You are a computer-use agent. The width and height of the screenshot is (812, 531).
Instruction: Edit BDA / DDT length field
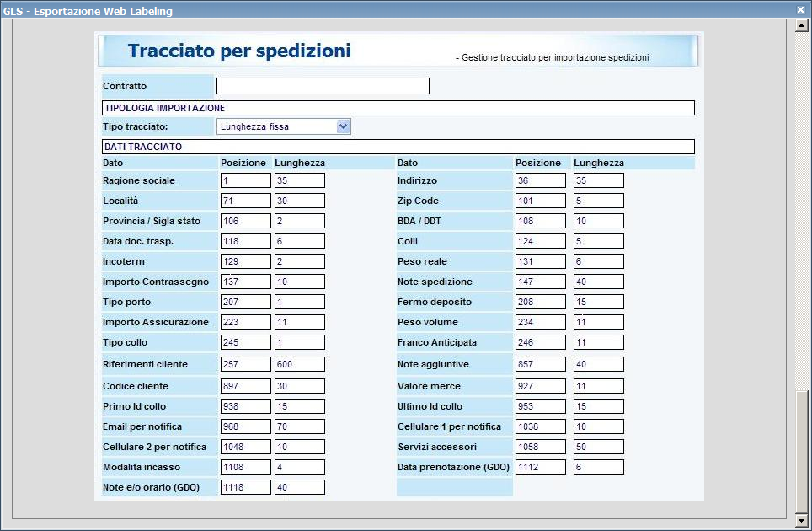point(599,221)
